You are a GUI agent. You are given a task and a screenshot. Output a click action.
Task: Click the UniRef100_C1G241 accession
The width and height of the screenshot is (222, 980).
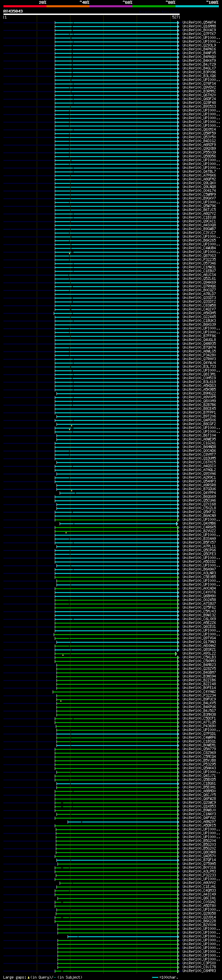199,443
